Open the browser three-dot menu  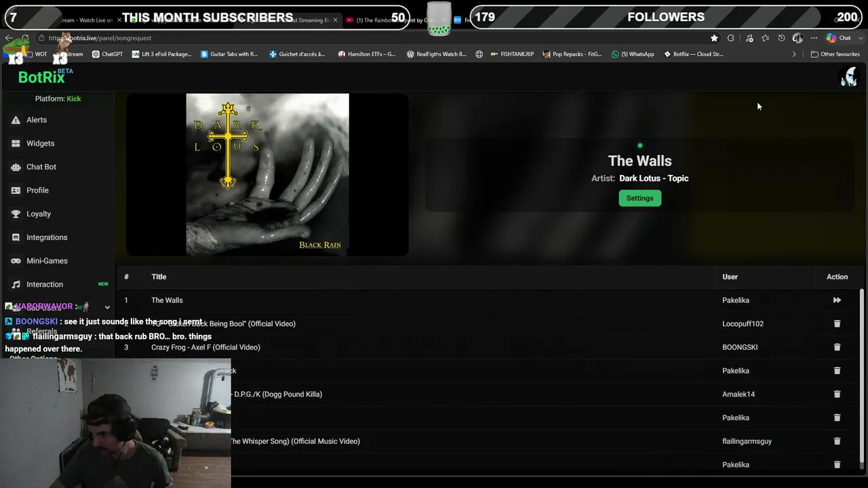814,38
